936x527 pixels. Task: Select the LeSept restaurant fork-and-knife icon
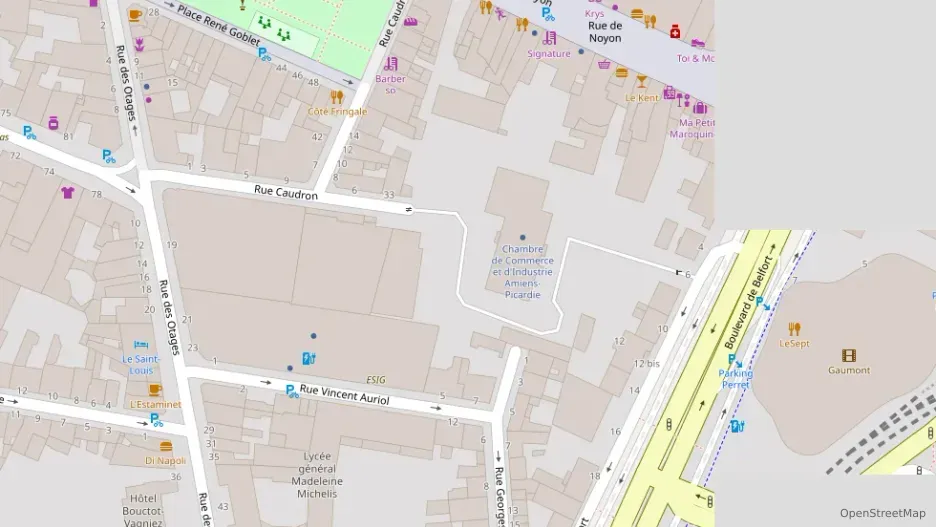point(795,328)
